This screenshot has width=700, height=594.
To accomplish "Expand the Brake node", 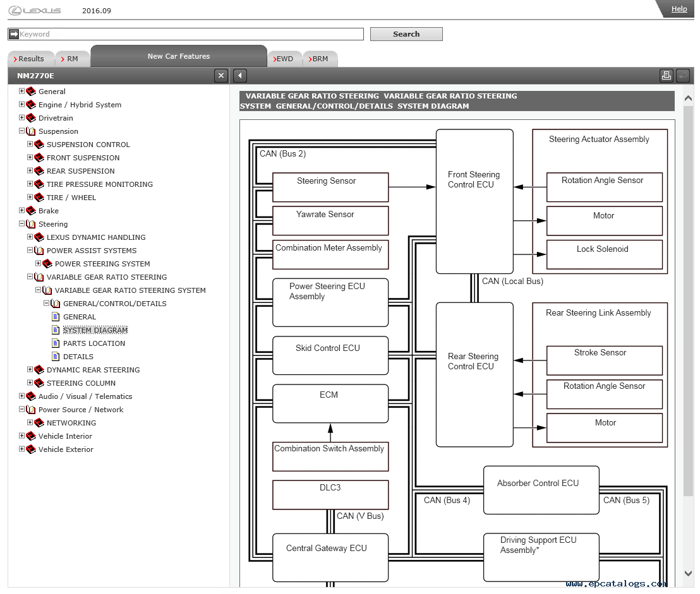I will point(21,210).
